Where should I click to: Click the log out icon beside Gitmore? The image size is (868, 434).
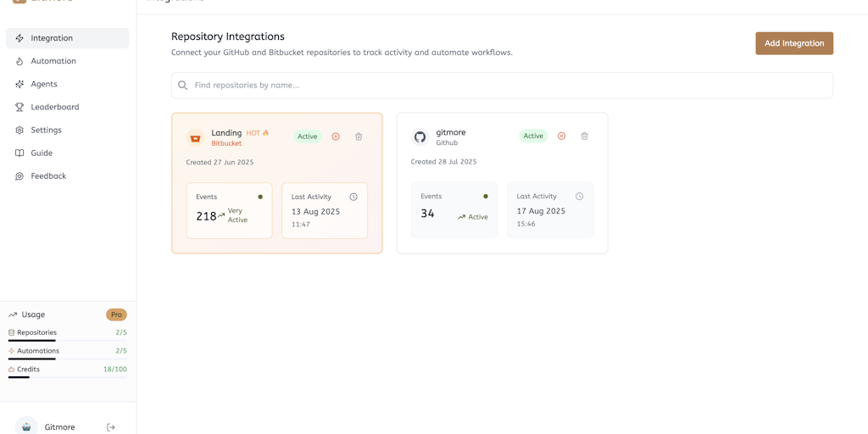[x=111, y=427]
